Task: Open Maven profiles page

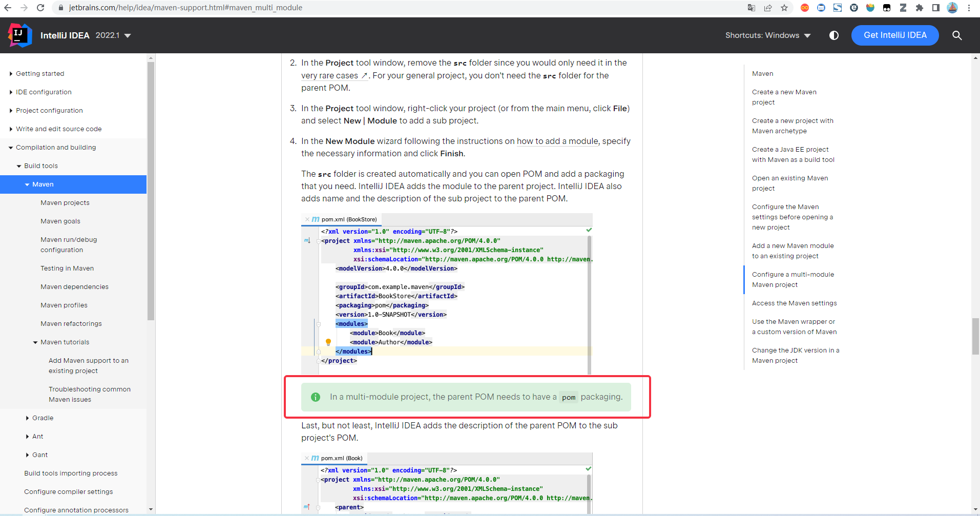Action: 64,305
